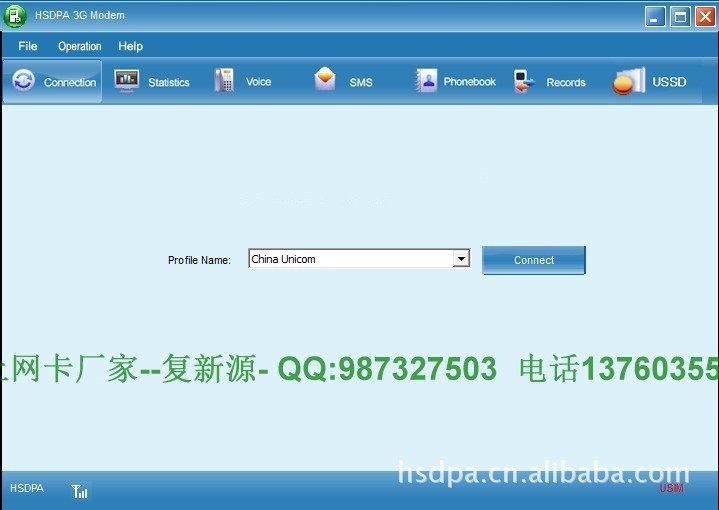Open the SMS envelope icon
This screenshot has width=719, height=510.
[325, 79]
